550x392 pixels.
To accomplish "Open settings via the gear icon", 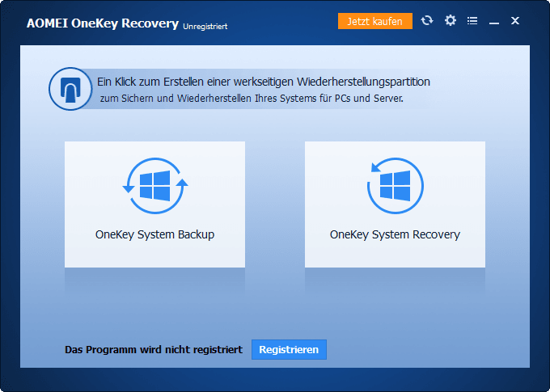I will [x=451, y=20].
